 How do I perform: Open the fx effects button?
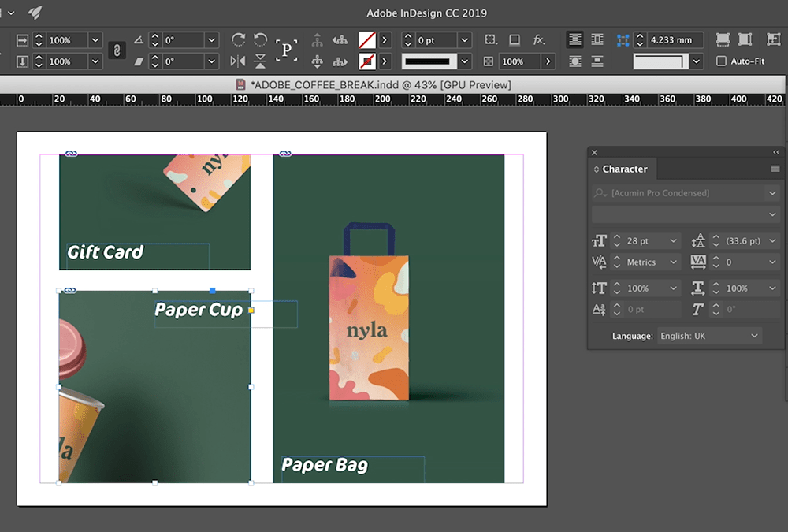[x=539, y=39]
